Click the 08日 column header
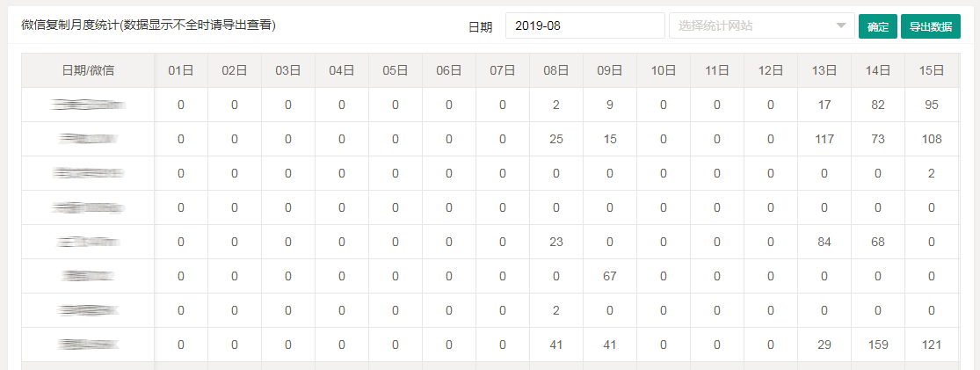 click(x=555, y=70)
